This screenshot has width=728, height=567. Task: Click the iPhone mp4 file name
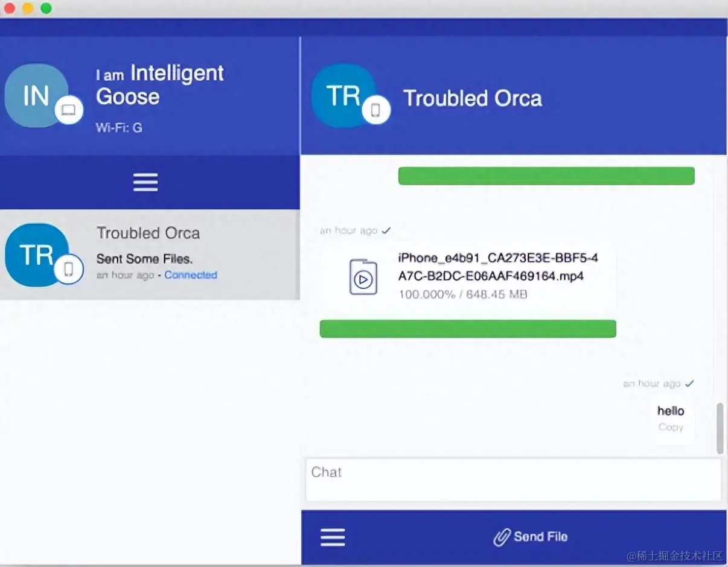498,267
